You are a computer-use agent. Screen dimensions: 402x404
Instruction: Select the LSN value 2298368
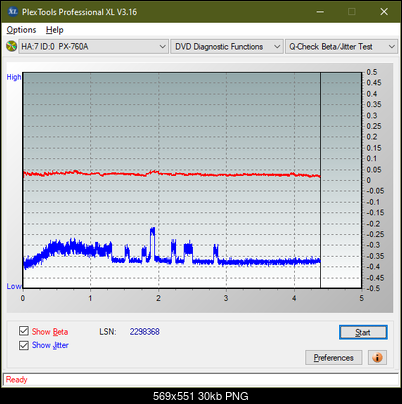point(145,332)
